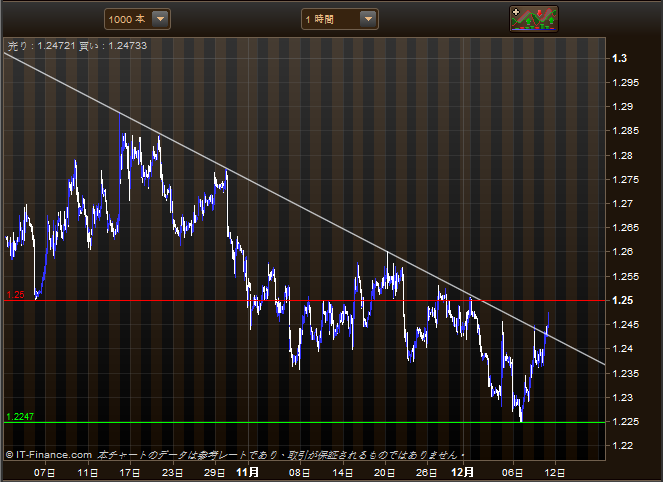Click the 12月 month axis label

click(x=463, y=472)
